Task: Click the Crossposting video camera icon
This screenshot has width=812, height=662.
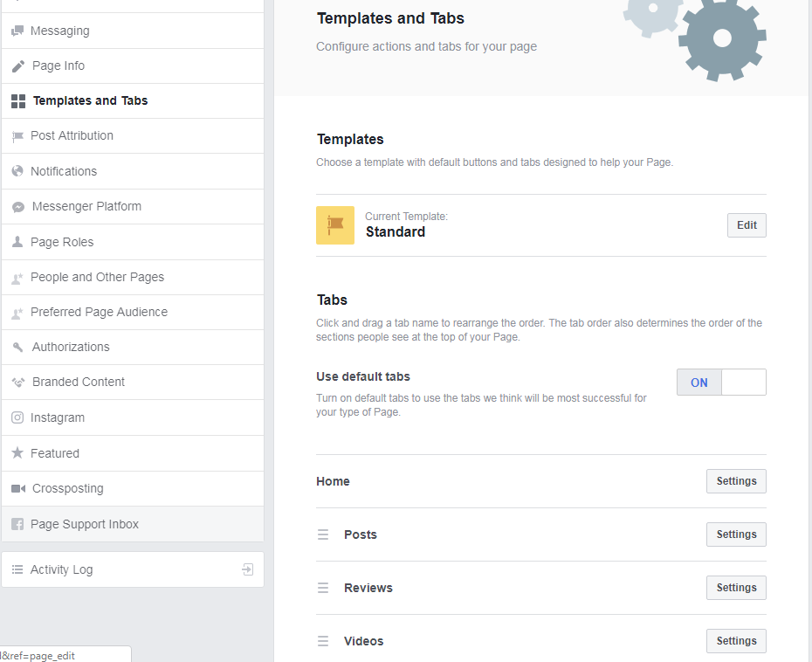Action: [18, 488]
